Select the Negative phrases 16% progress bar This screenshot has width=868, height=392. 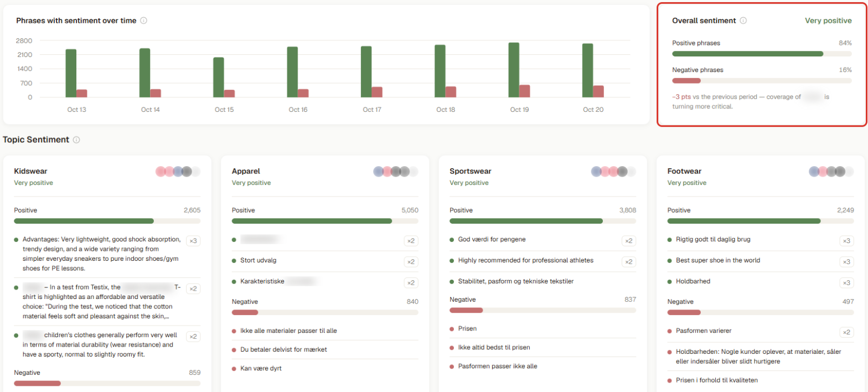point(762,80)
